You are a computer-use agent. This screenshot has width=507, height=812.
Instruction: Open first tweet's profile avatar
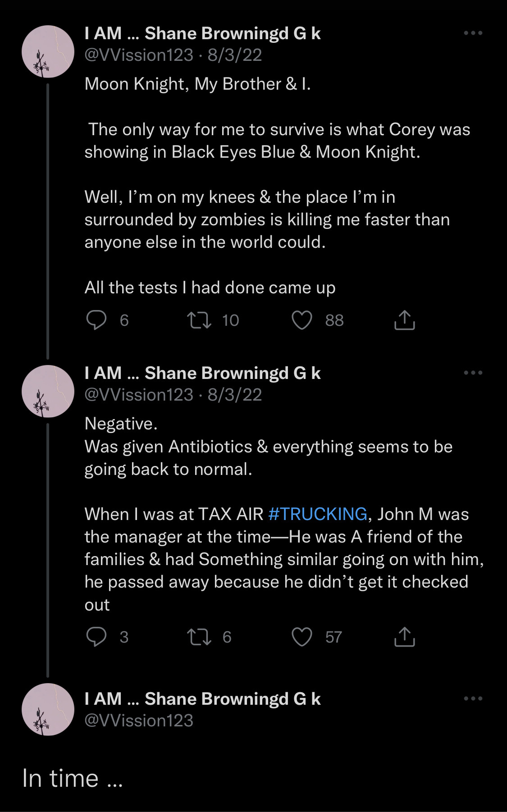tap(48, 52)
